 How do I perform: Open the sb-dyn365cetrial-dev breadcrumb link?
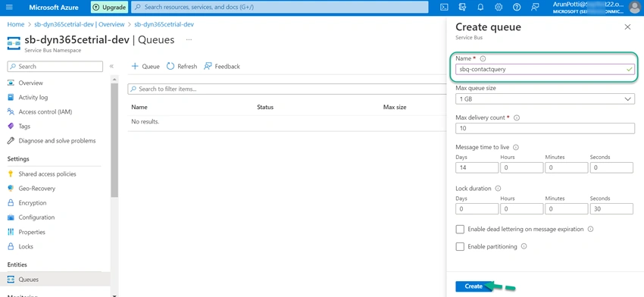164,24
